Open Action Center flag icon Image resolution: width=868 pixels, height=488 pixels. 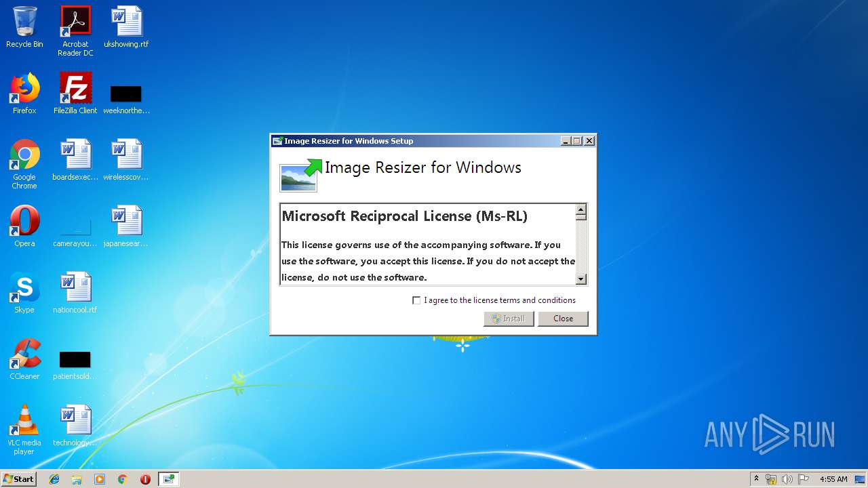click(804, 479)
